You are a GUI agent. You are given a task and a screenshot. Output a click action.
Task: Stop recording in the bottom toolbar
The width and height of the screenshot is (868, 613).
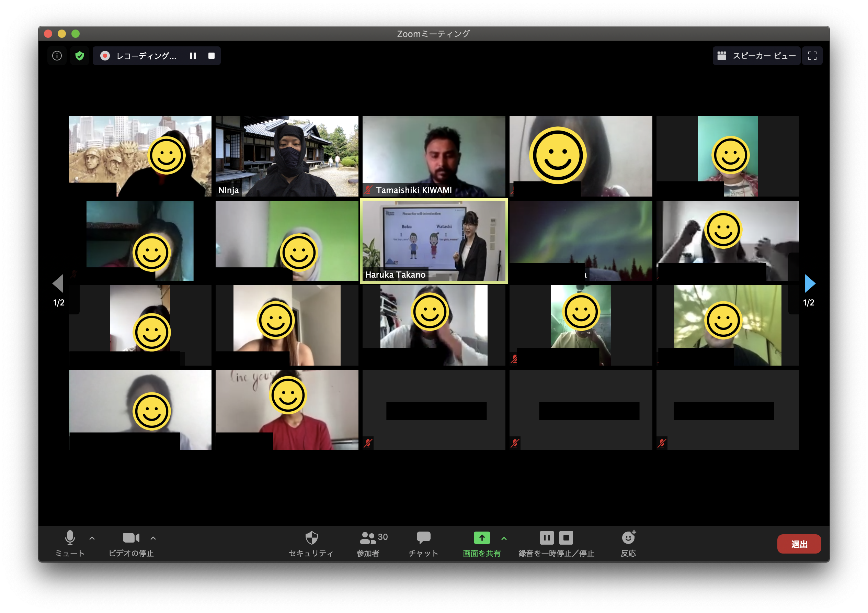566,537
